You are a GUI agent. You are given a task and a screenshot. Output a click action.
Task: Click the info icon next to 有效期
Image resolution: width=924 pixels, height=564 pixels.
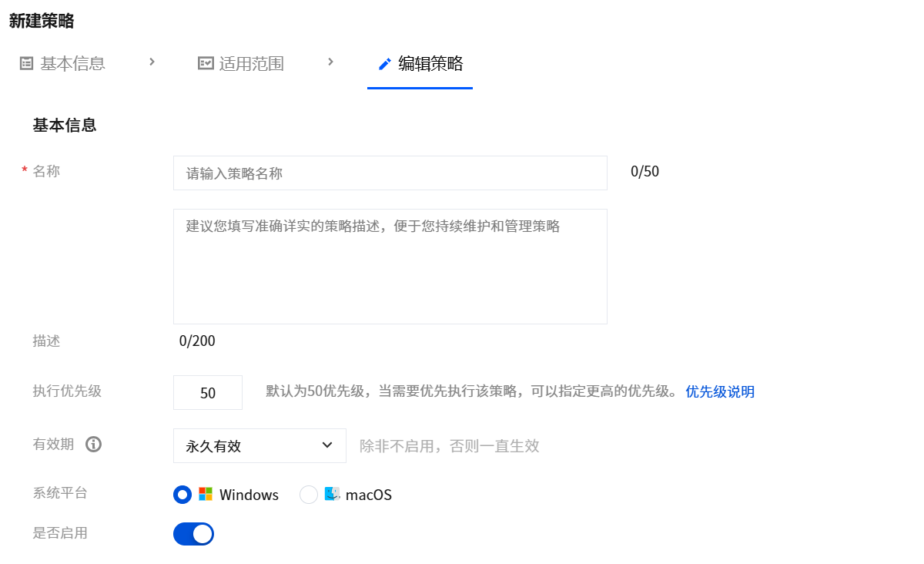(94, 445)
